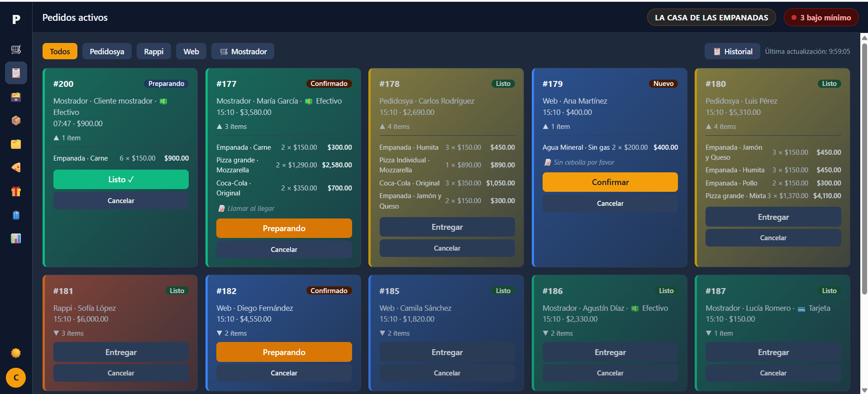Mark order #200 as Listo
Viewport: 868px width, 394px height.
pos(121,180)
